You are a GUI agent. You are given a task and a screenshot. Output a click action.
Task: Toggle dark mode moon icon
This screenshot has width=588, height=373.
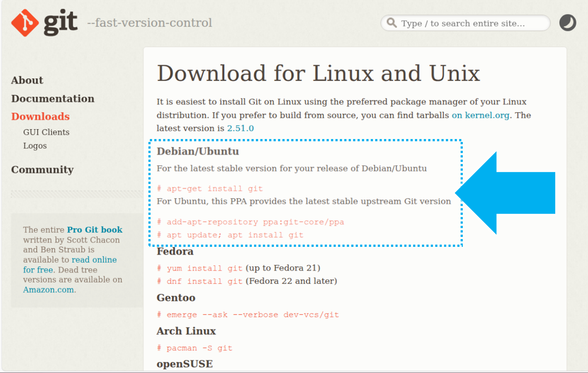(x=567, y=23)
